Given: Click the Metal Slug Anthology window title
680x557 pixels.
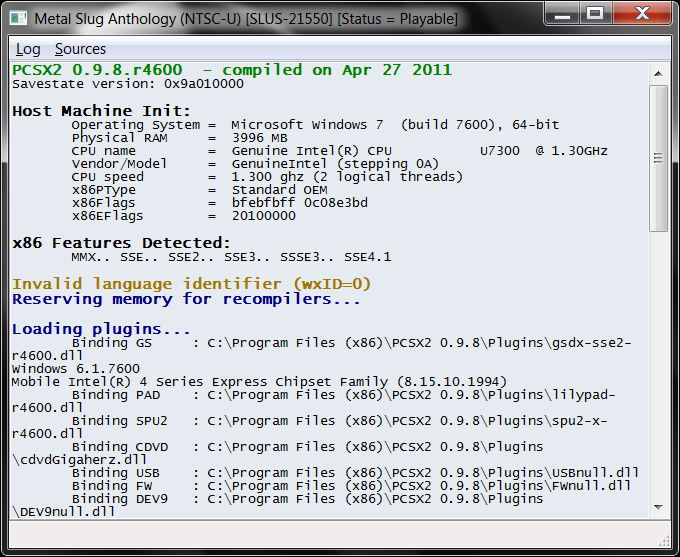Looking at the screenshot, I should (246, 19).
